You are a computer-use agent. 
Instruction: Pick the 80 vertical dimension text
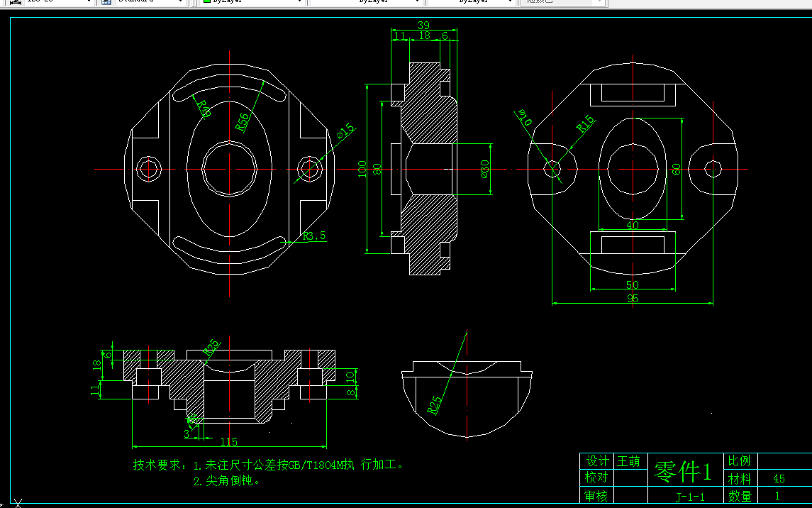click(377, 169)
